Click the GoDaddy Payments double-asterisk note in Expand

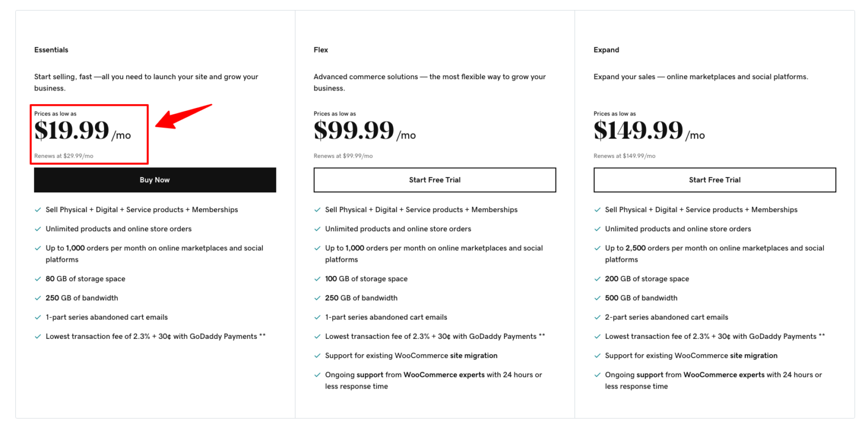(x=821, y=336)
